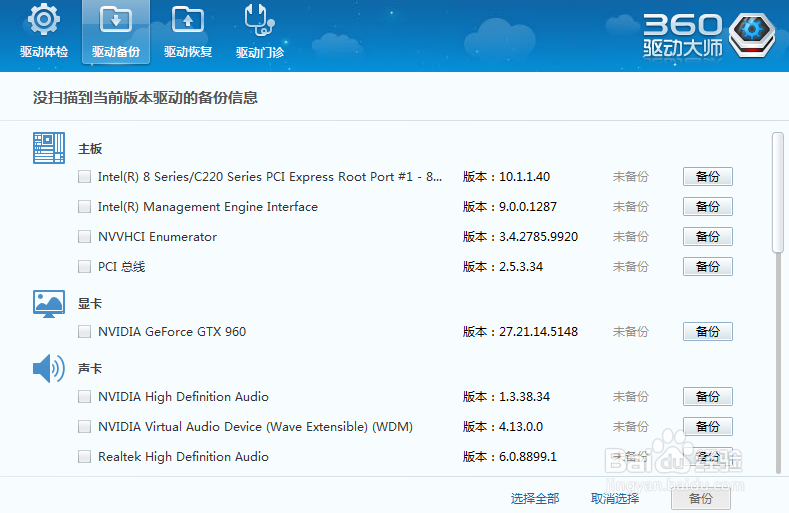
Task: Click the 声卡 speaker category icon
Action: tap(49, 368)
